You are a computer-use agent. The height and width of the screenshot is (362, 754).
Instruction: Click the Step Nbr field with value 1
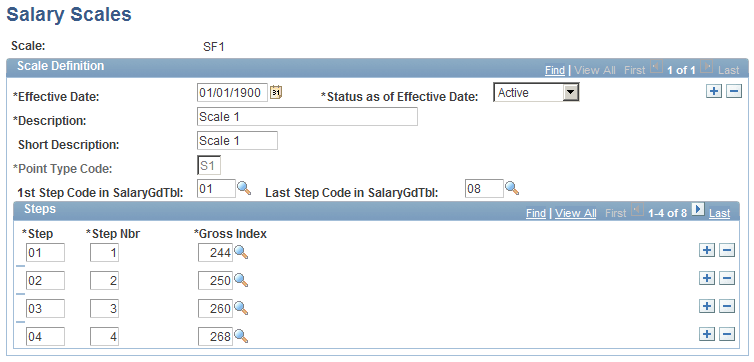pyautogui.click(x=104, y=252)
